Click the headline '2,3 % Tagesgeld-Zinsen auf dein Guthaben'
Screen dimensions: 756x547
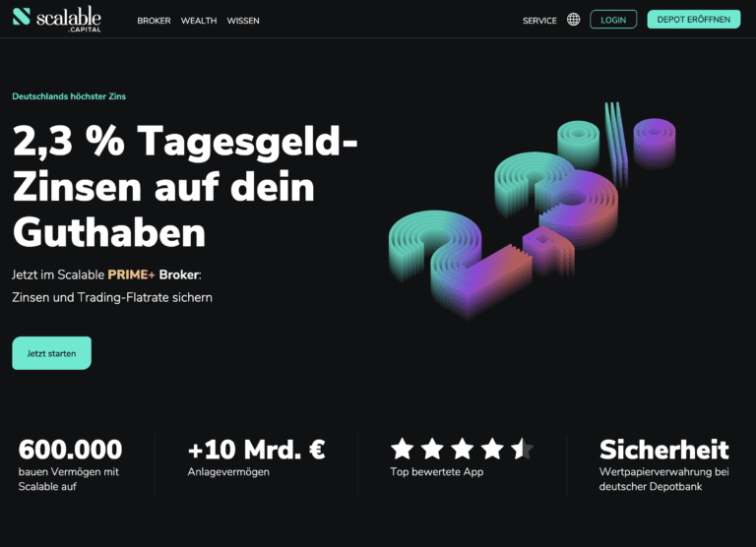tap(185, 187)
